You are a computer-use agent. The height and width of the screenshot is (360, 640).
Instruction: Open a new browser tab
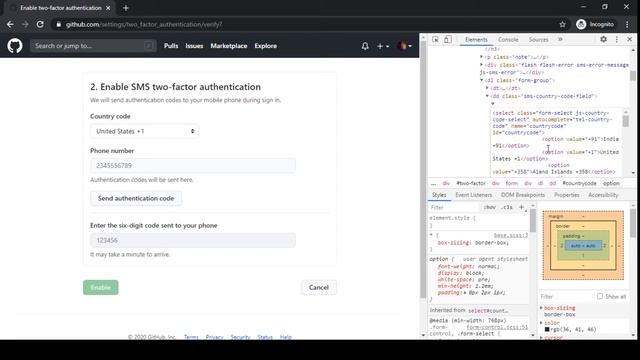(x=126, y=8)
